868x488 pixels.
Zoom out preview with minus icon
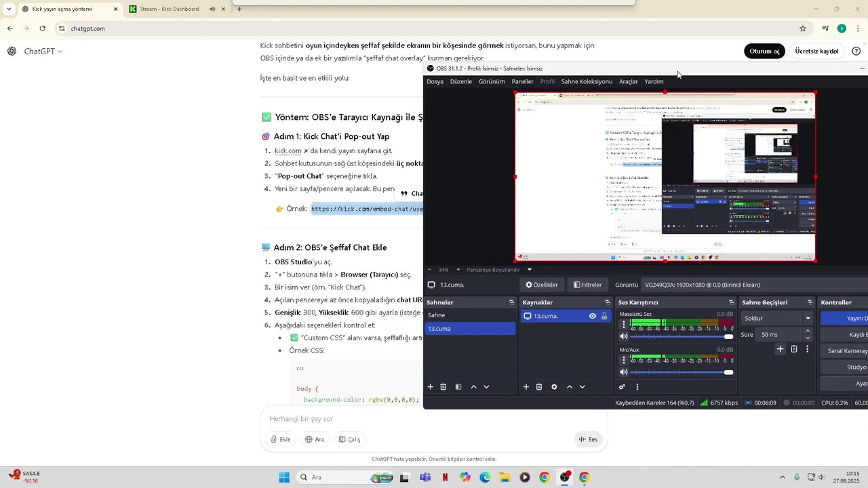tap(429, 270)
